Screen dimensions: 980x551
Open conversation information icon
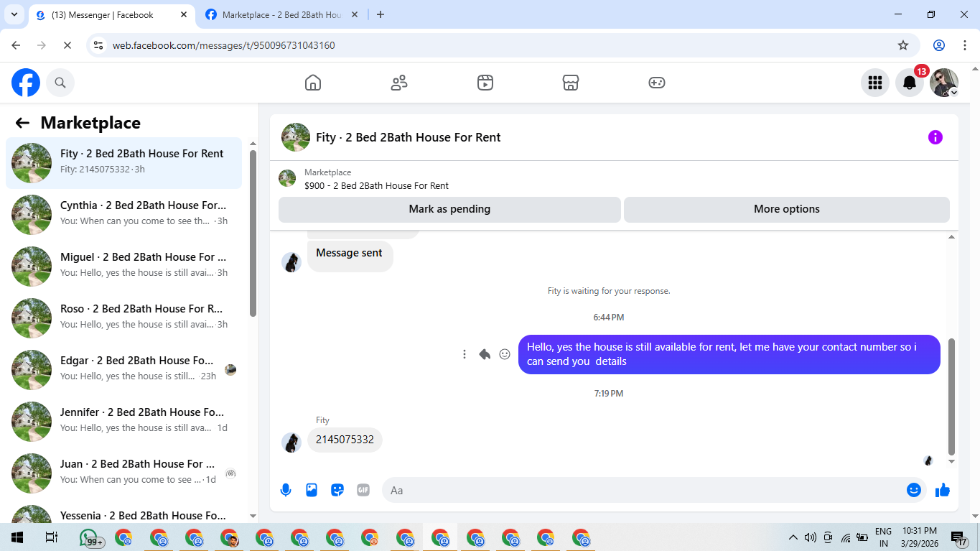pyautogui.click(x=935, y=137)
